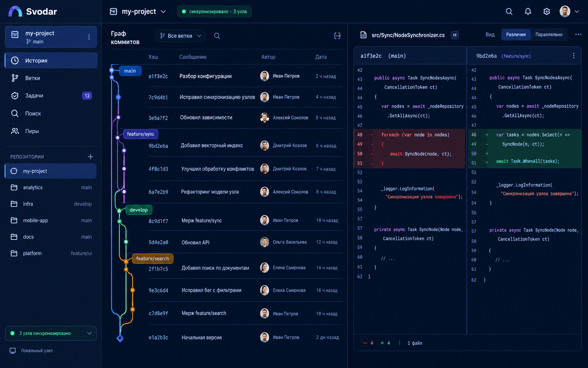Open my-project card options menu
588x368 pixels.
click(x=89, y=37)
